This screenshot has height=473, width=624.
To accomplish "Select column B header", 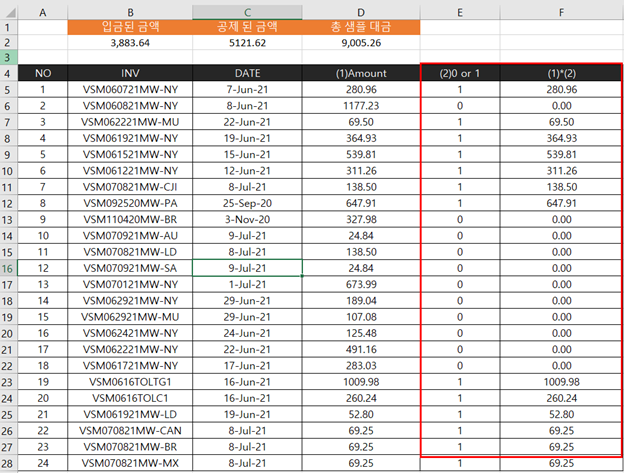I will point(130,12).
